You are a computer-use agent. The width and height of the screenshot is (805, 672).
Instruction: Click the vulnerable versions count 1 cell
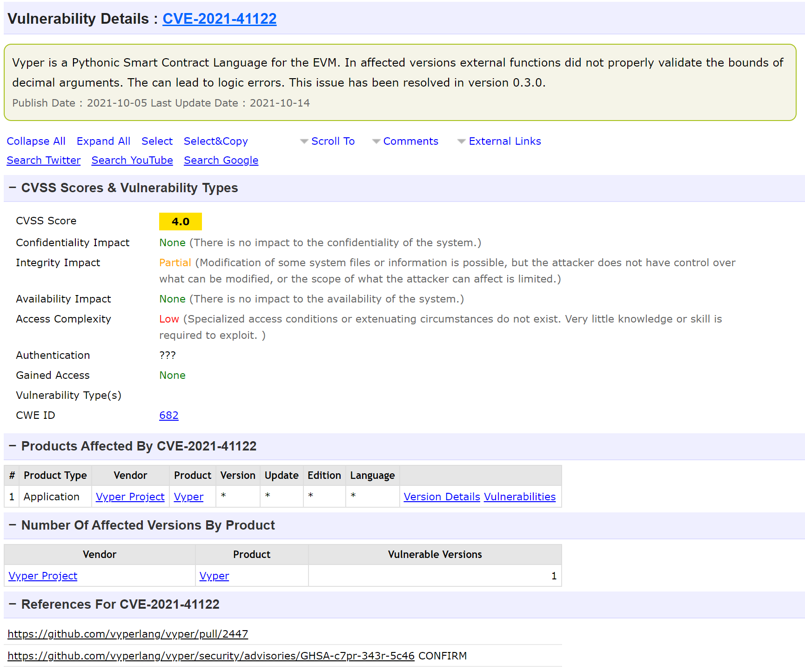point(435,576)
